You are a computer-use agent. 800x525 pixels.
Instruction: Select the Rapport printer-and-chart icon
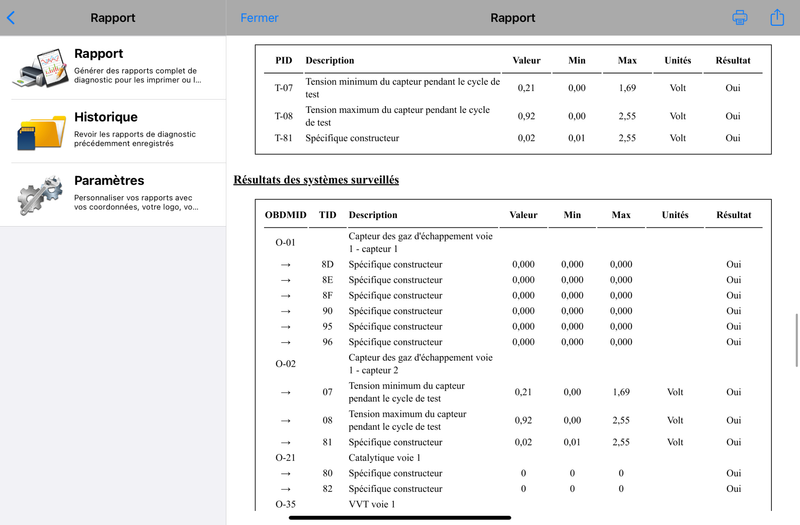(42, 68)
